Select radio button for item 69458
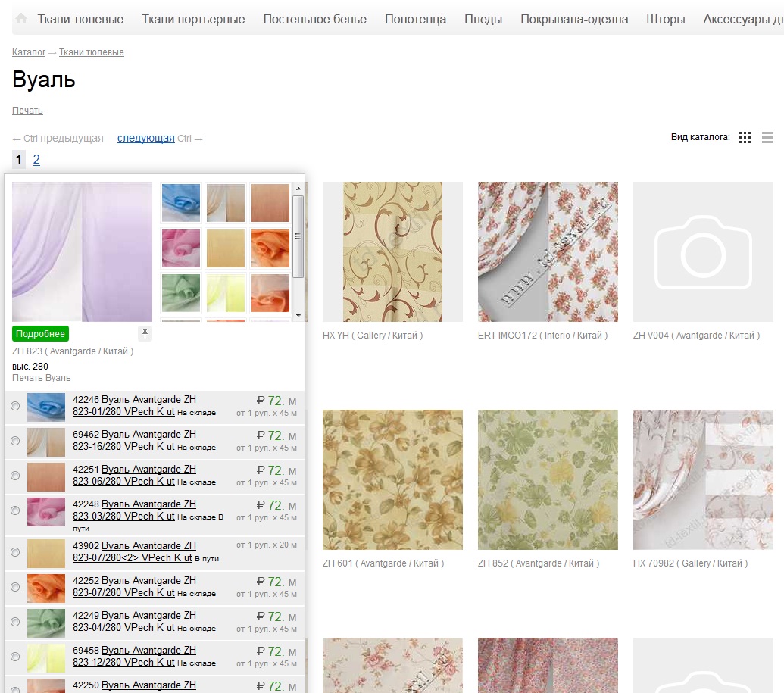This screenshot has height=693, width=784. pyautogui.click(x=15, y=657)
